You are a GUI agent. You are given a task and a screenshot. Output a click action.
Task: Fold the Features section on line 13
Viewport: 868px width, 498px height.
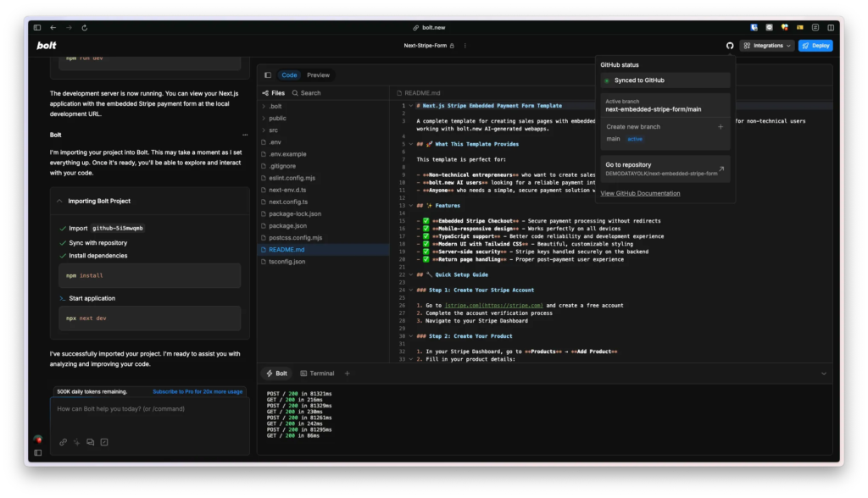(x=411, y=206)
